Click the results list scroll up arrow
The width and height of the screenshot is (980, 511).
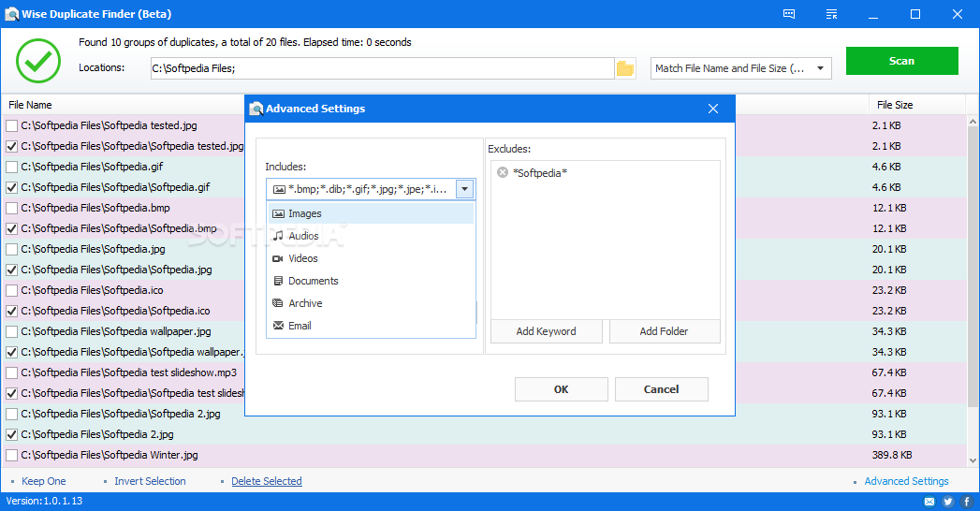click(x=973, y=121)
